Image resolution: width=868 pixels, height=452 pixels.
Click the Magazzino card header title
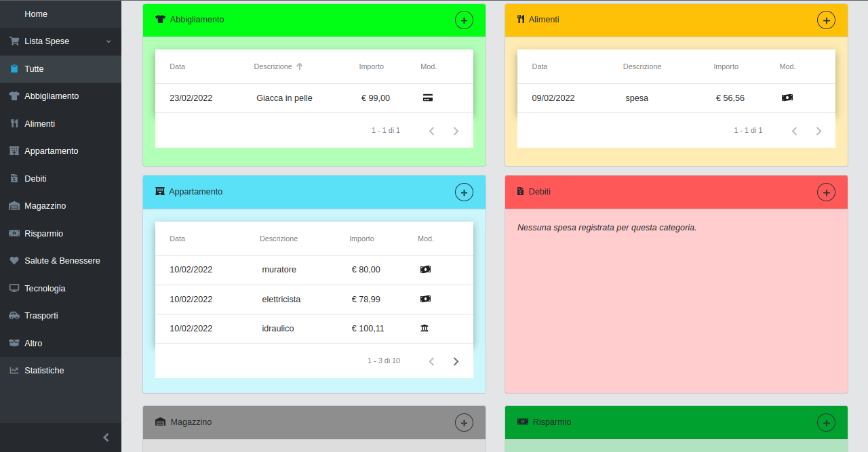191,422
